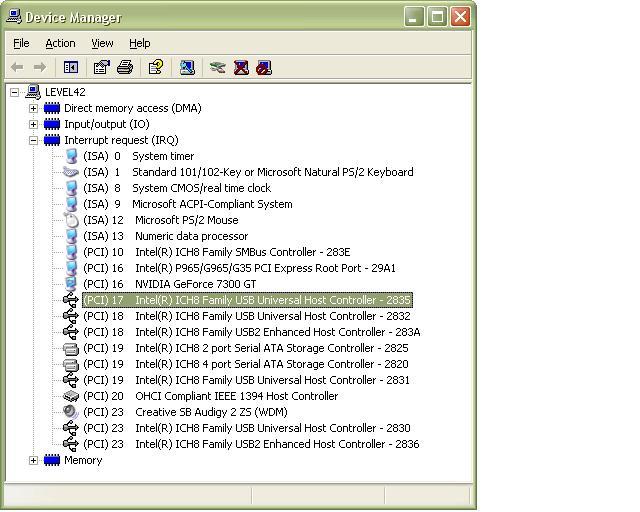The height and width of the screenshot is (512, 640).
Task: Maximize the Device Manager window
Action: click(x=437, y=17)
